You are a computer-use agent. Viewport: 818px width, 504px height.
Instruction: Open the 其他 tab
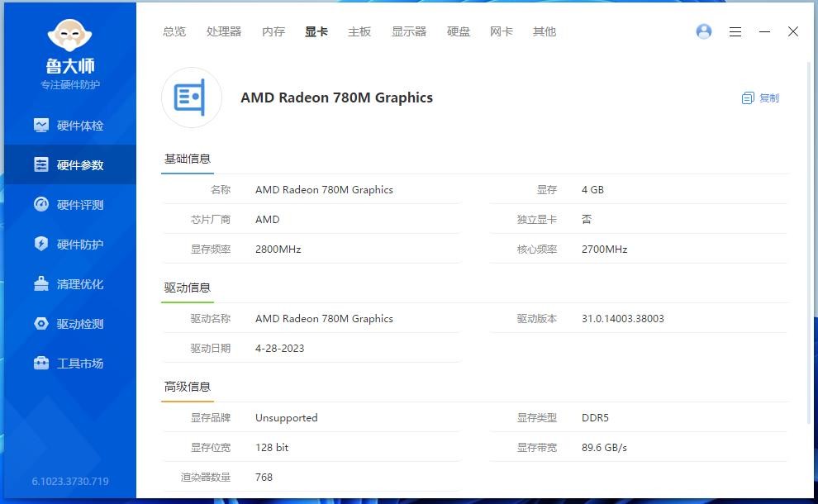(x=545, y=31)
